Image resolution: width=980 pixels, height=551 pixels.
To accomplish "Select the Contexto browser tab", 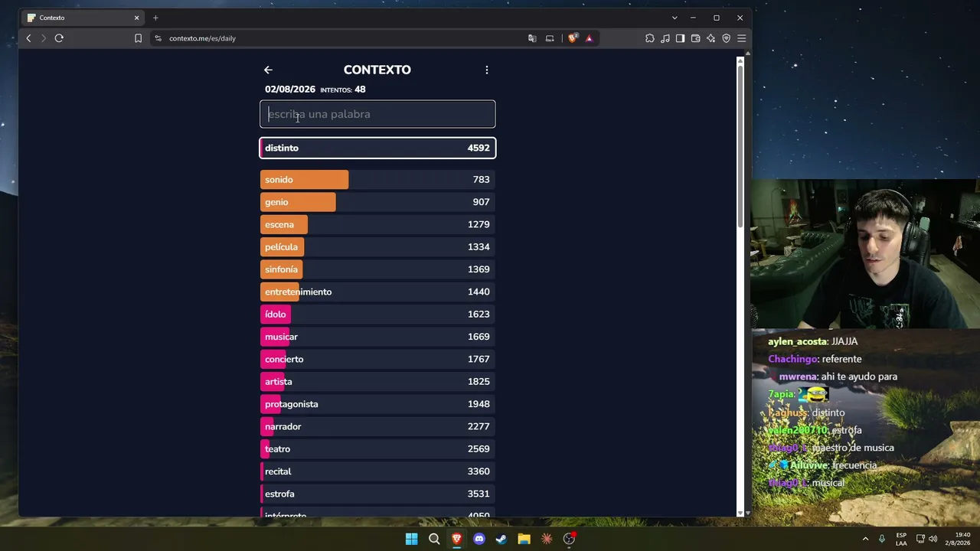I will coord(83,18).
